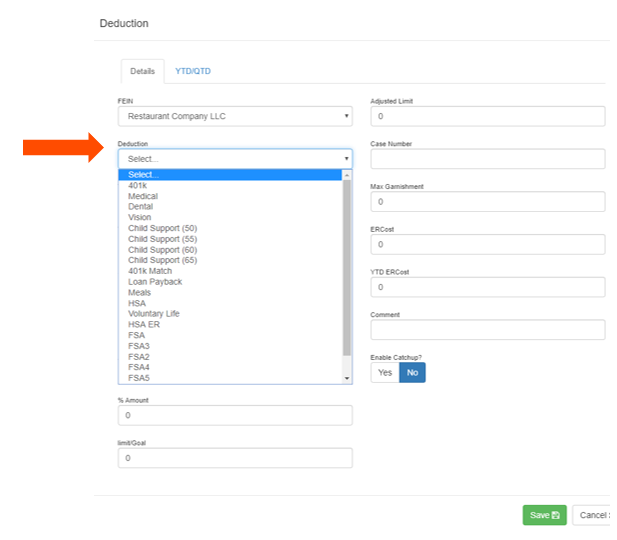
Task: Pick HSA ER from the list
Action: click(x=230, y=324)
